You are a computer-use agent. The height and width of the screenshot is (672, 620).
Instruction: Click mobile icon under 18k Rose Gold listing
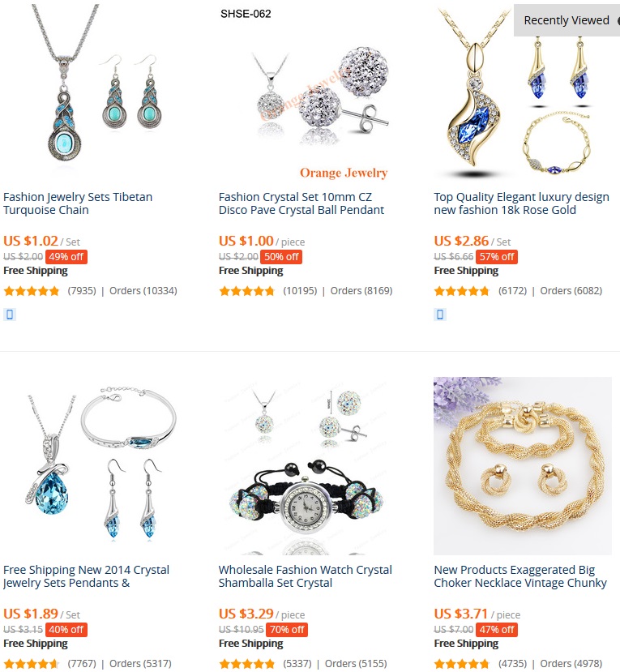(x=440, y=315)
